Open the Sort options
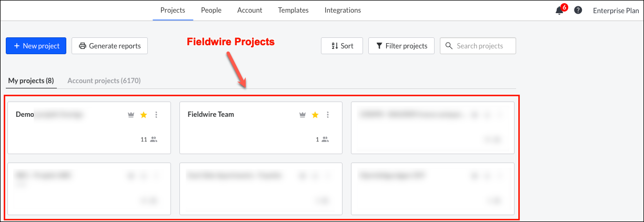The height and width of the screenshot is (222, 644). [x=342, y=46]
